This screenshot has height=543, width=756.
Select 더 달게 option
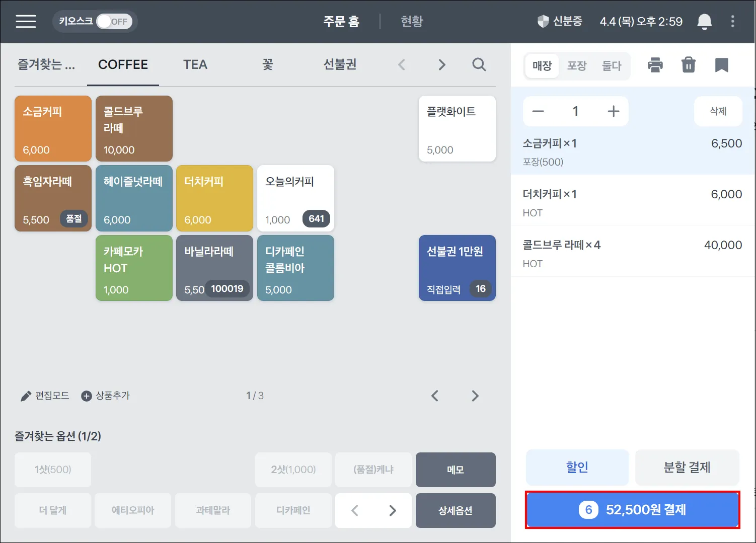pos(53,510)
